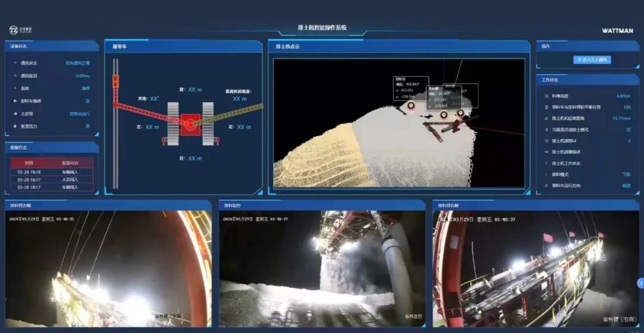Select the leftmost point cloud location marker
The width and height of the screenshot is (644, 333).
click(411, 106)
